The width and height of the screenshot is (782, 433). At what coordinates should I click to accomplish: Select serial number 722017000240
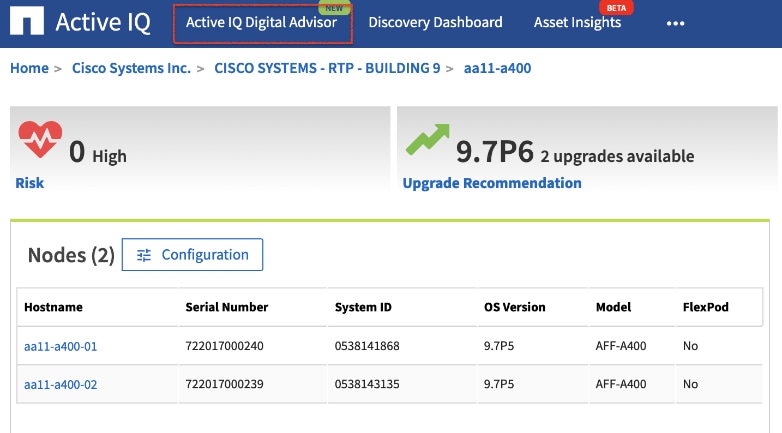224,346
